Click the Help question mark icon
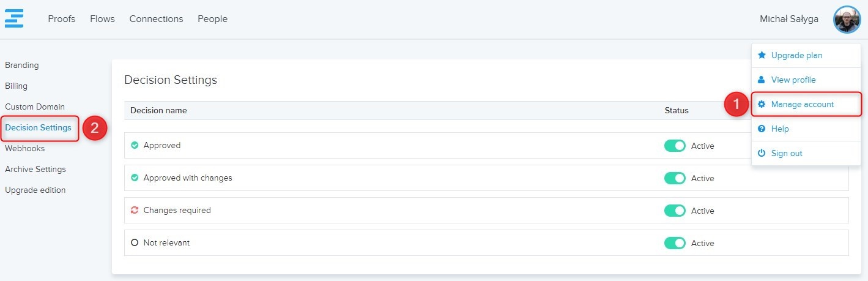The image size is (868, 281). pyautogui.click(x=762, y=129)
